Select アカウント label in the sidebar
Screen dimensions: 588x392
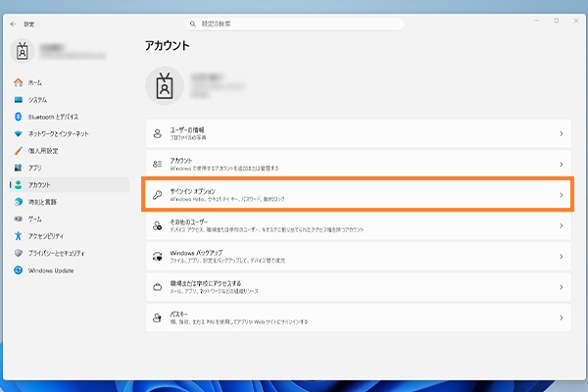point(39,185)
